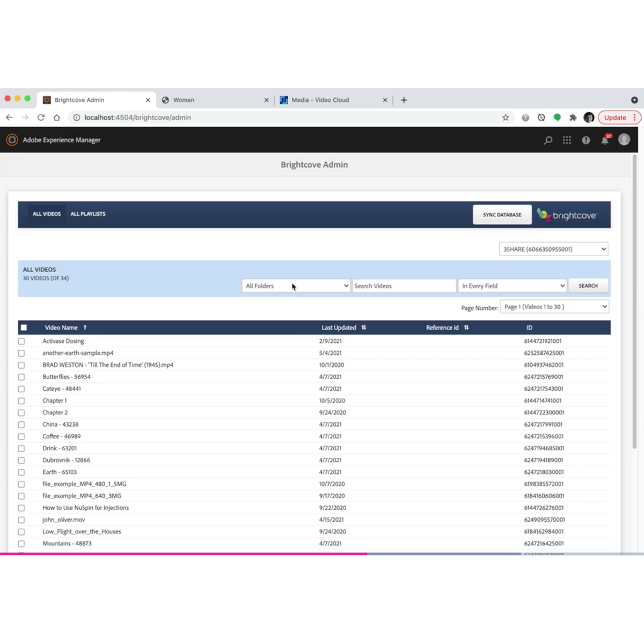Viewport: 644px width, 644px height.
Task: Tick the select-all videos header checkbox
Action: coord(24,327)
